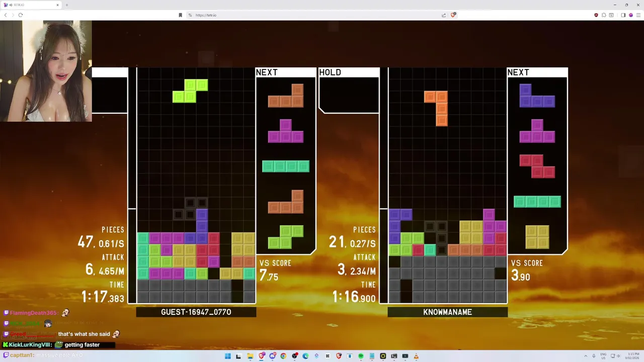
Task: Switch to the TETR.IO tab
Action: [32, 5]
